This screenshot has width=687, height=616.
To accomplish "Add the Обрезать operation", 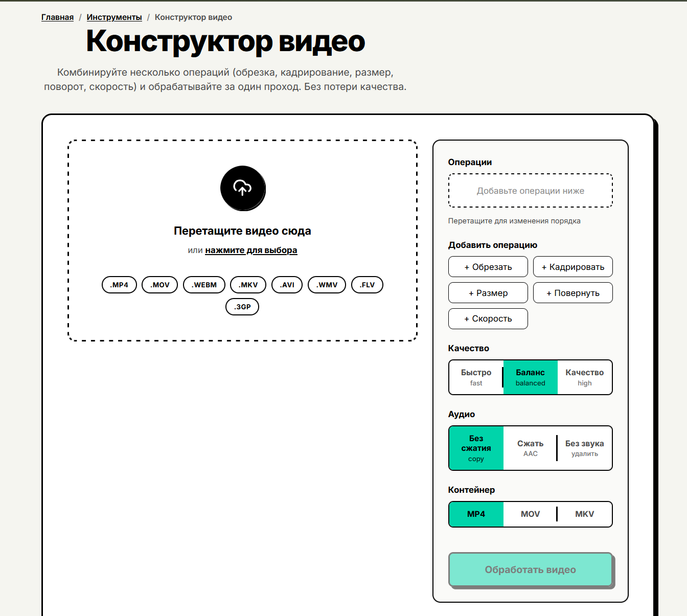I will pyautogui.click(x=488, y=267).
